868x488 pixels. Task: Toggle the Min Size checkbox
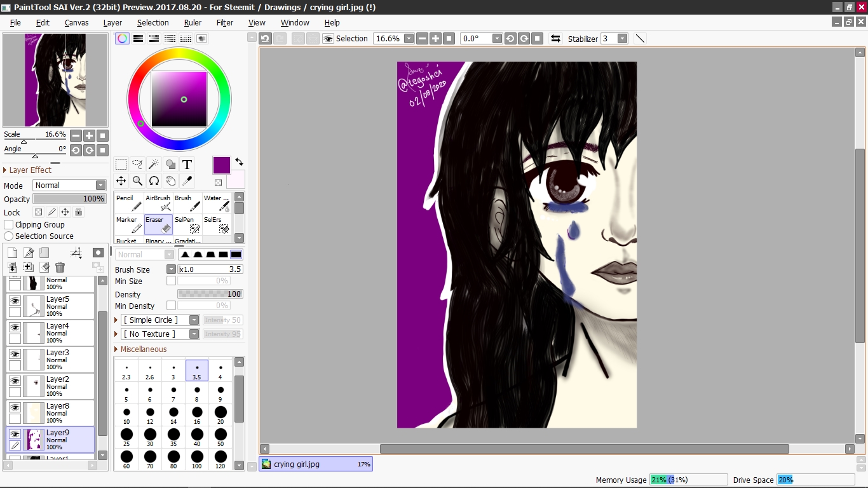click(171, 281)
